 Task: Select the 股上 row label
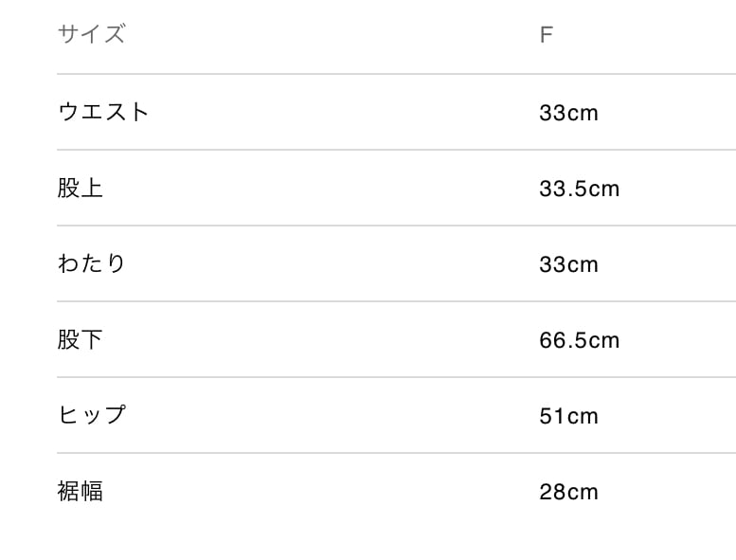pyautogui.click(x=80, y=188)
